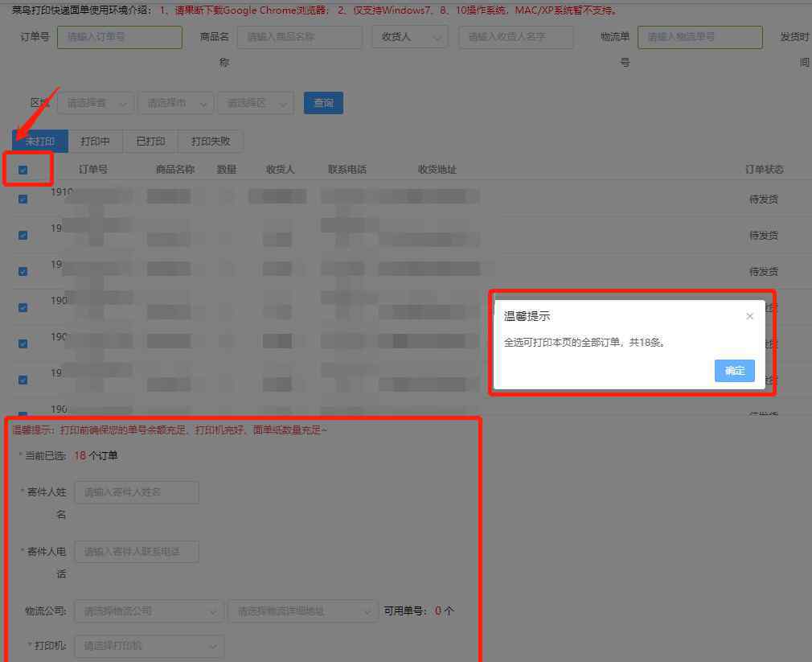Close the 温馨提示 dialog with the X icon
The image size is (812, 662).
(749, 317)
